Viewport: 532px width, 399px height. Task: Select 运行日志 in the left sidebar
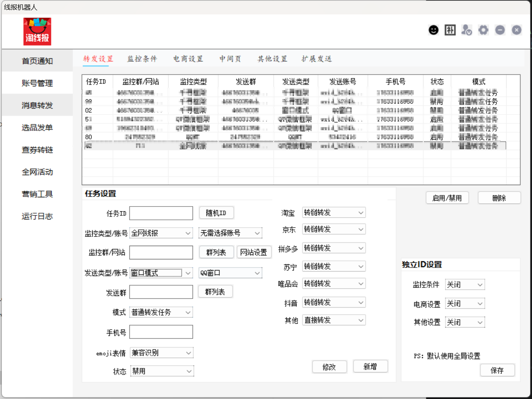[x=37, y=216]
